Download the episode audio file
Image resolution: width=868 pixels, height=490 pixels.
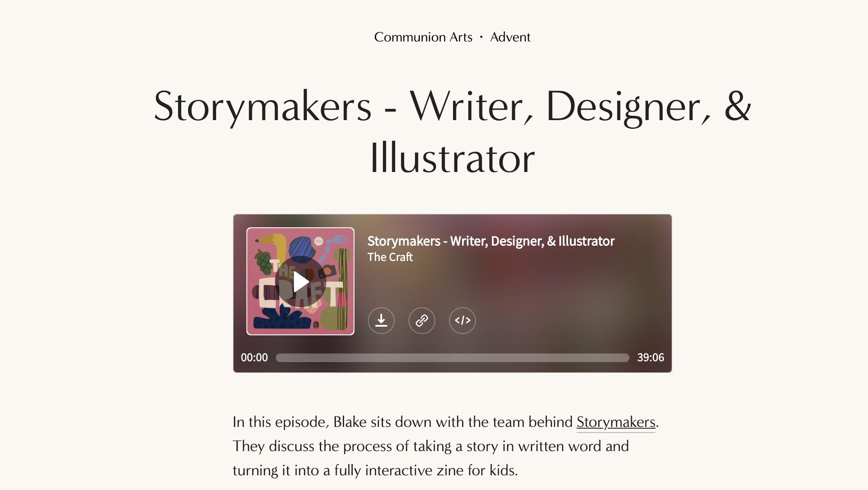(x=381, y=321)
